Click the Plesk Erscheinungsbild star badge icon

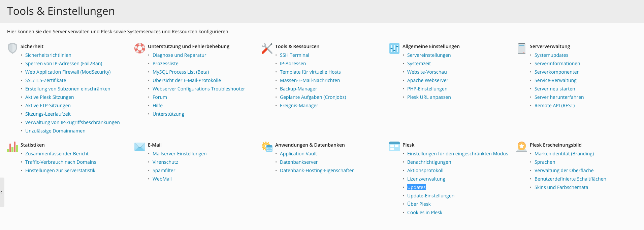coord(522,147)
